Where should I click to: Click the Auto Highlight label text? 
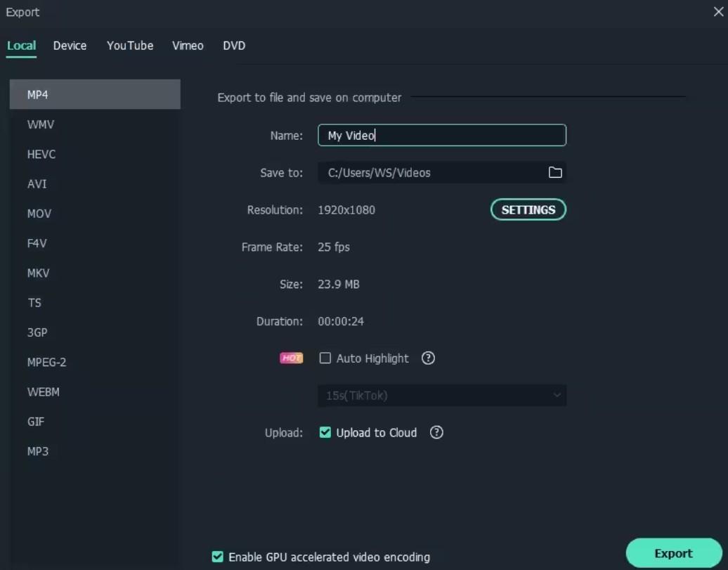(372, 358)
